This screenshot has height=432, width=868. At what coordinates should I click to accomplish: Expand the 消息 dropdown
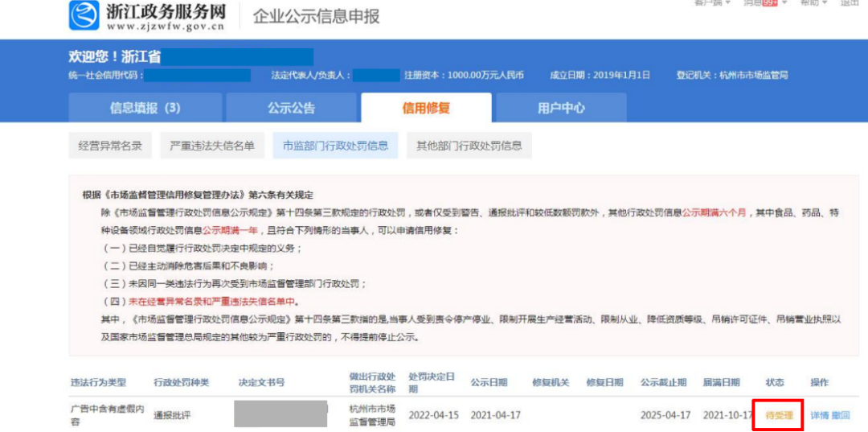(x=752, y=3)
